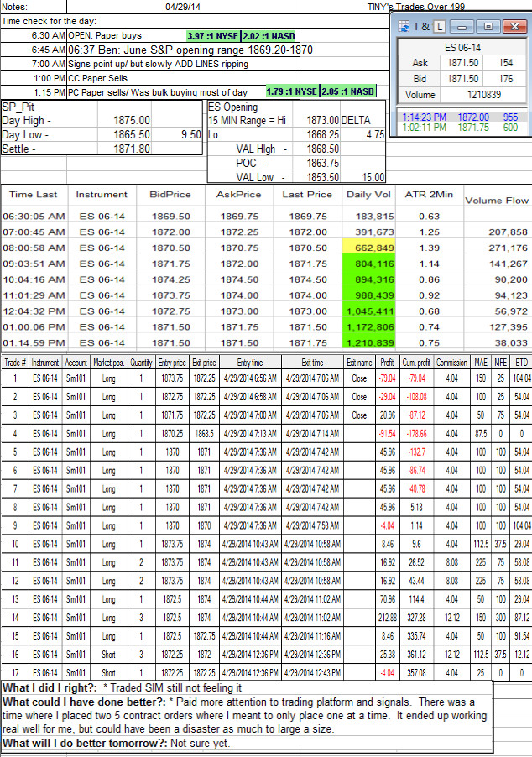Select the green 1.79 :1 NYSE cell
This screenshot has width=532, height=757.
tap(292, 91)
